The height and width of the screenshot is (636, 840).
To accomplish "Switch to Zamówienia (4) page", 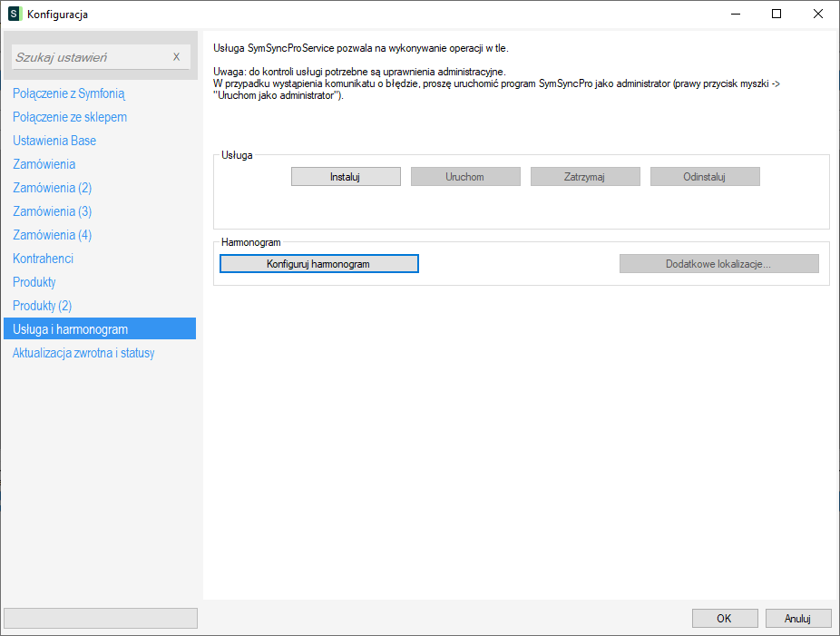I will 52,235.
